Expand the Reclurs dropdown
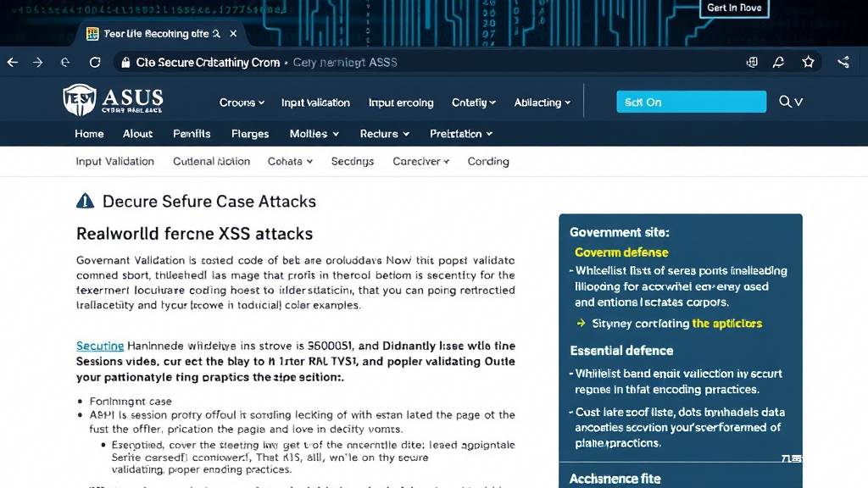 [x=385, y=134]
